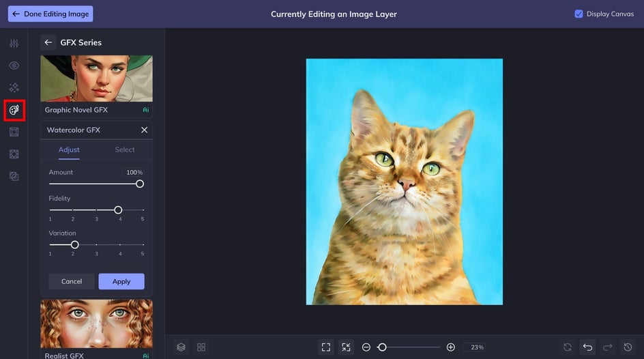Viewport: 644px width, 359px height.
Task: Go back from the GFX Series panel
Action: (x=48, y=42)
